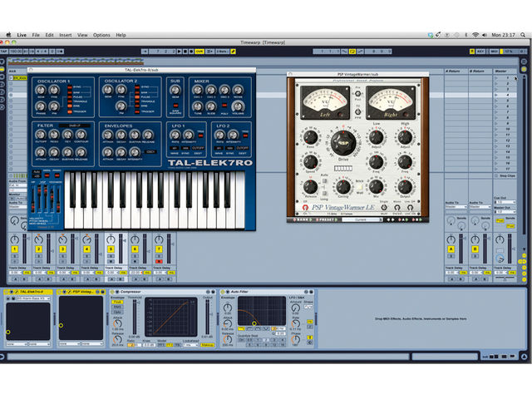Click the PSP Drive knob on VintageWarmer
Image resolution: width=532 pixels, height=399 pixels.
[x=343, y=143]
